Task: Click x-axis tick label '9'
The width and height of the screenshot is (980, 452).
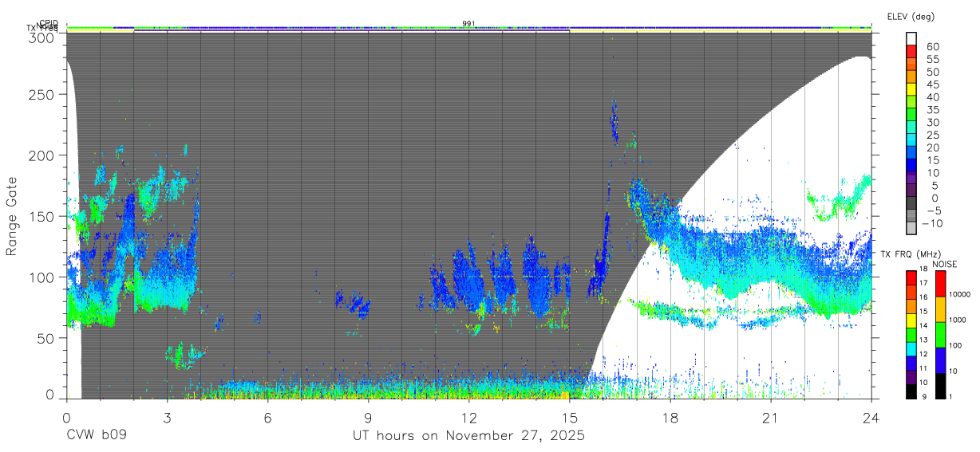Action: (x=368, y=417)
